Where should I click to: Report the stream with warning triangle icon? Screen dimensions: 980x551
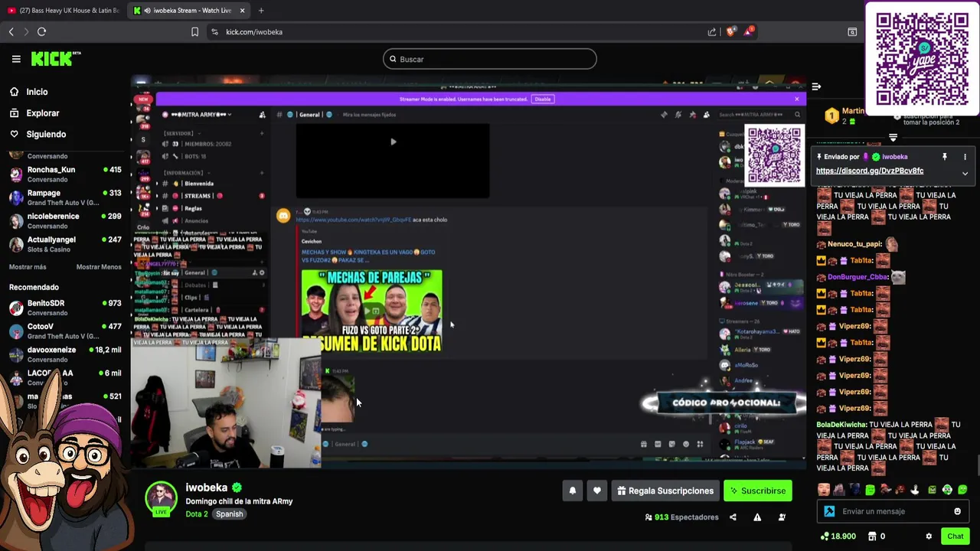[757, 517]
